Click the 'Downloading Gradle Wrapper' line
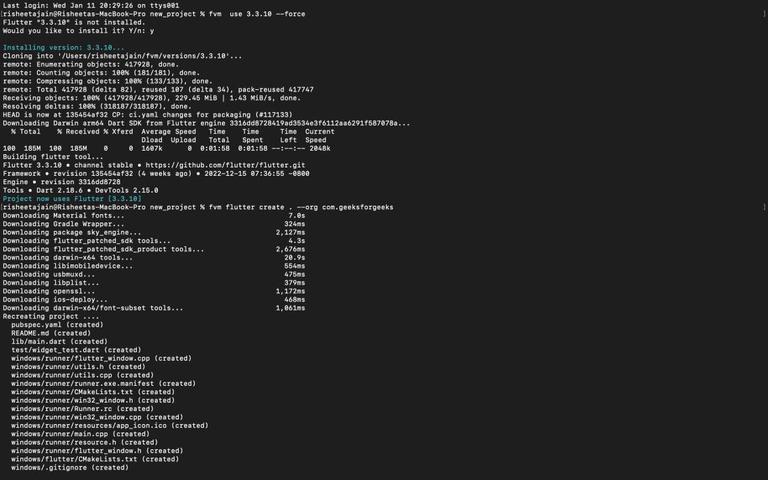Image resolution: width=768 pixels, height=480 pixels. tap(154, 224)
